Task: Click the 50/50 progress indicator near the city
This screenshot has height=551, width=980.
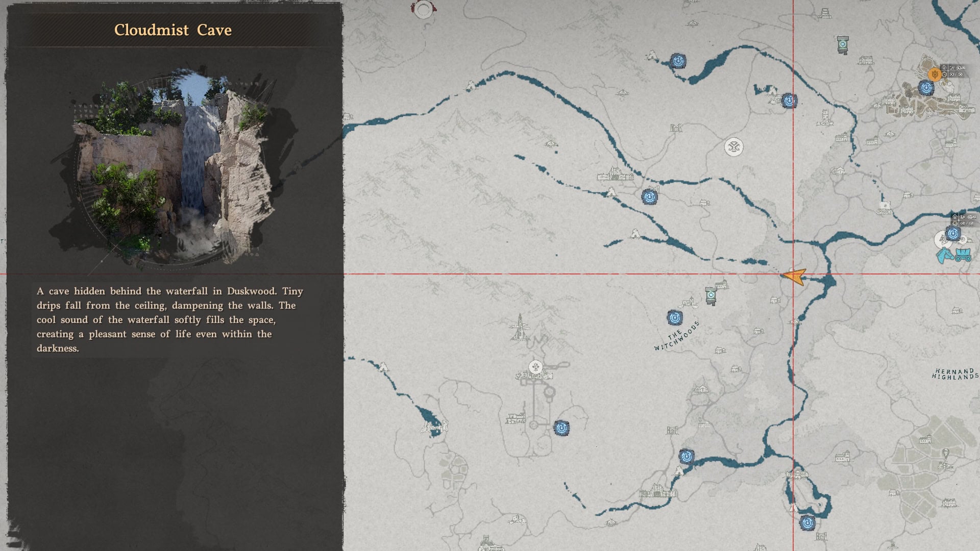Action: 956,74
